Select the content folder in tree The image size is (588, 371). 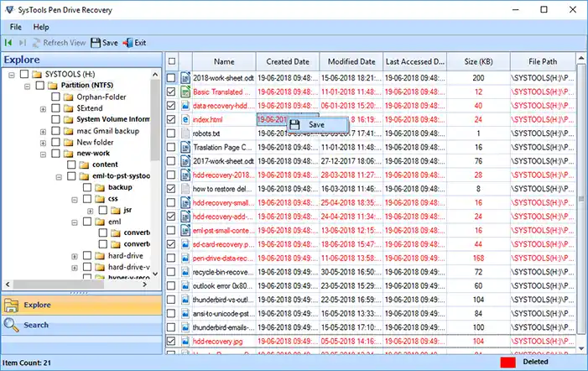tap(105, 165)
